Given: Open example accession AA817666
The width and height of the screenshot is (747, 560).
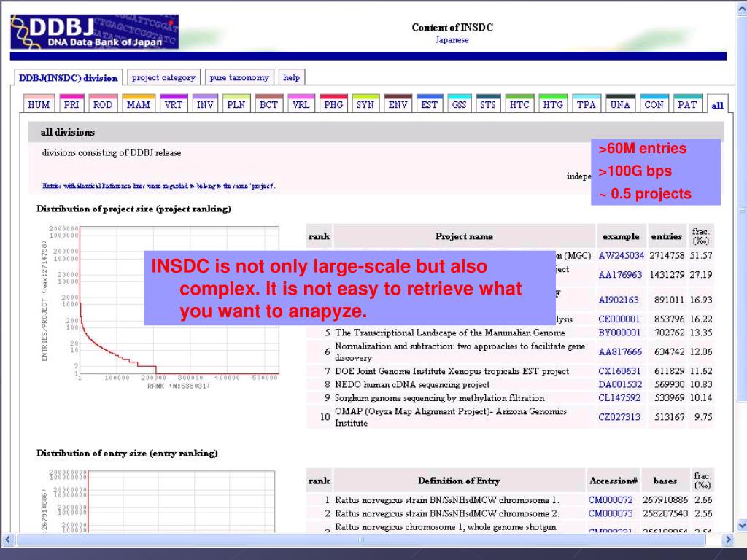Looking at the screenshot, I should 620,352.
